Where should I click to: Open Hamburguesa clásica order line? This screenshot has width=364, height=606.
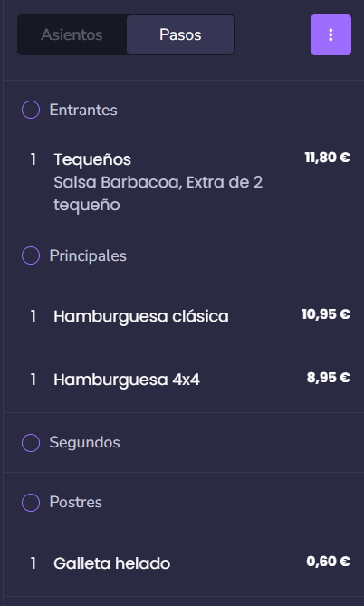(x=184, y=316)
